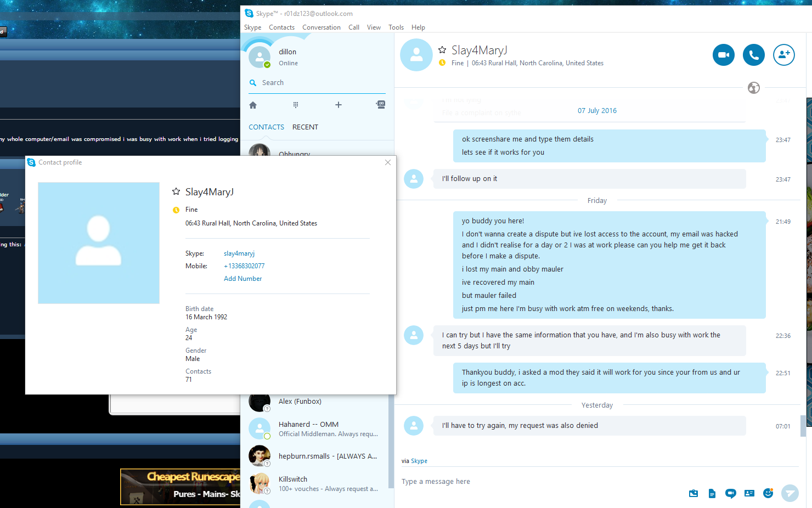Click the Contact profile avatar picture
This screenshot has height=508, width=812.
(x=99, y=243)
